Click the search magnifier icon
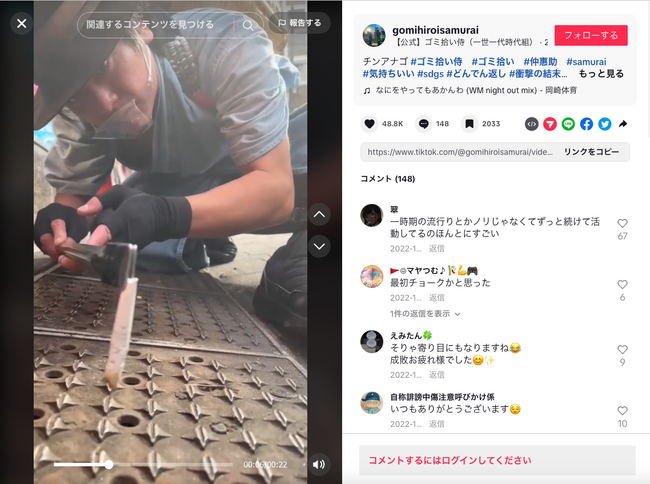Viewport: 650px width, 484px height. 248,25
